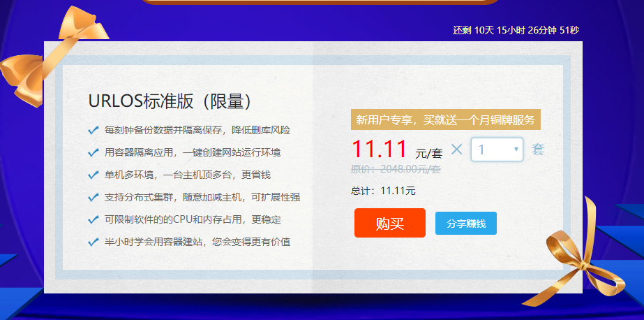The image size is (644, 320).
Task: Click the strikethrough 原价：2048.00元/套 text
Action: click(x=396, y=168)
